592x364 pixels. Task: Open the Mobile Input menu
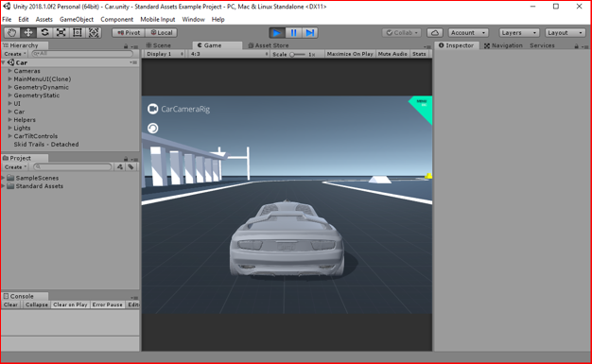[x=158, y=19]
